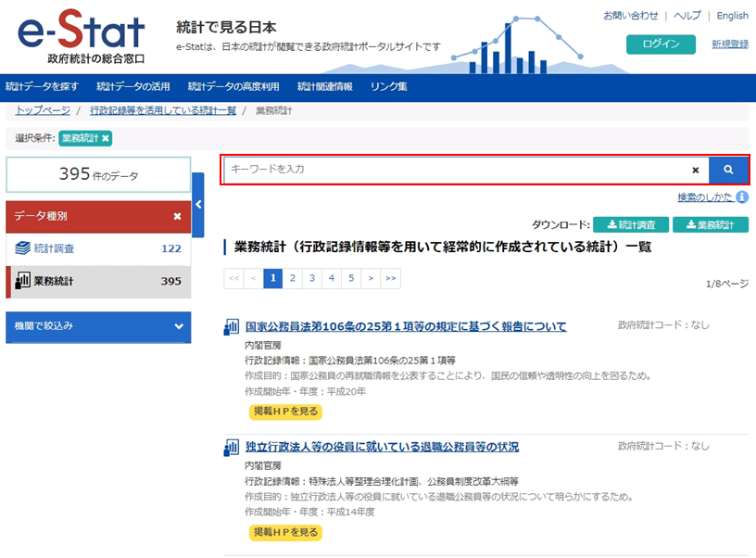
Task: Go to results page 5
Action: (x=351, y=278)
